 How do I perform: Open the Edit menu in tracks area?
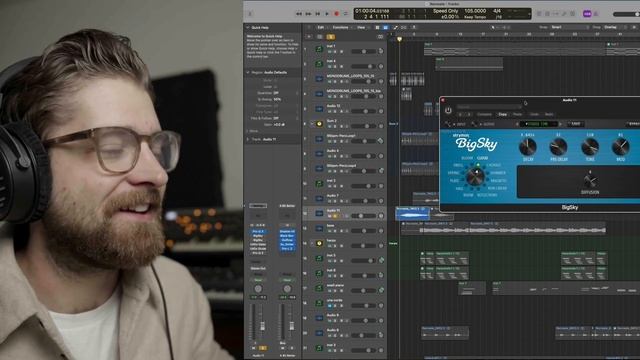[x=321, y=27]
